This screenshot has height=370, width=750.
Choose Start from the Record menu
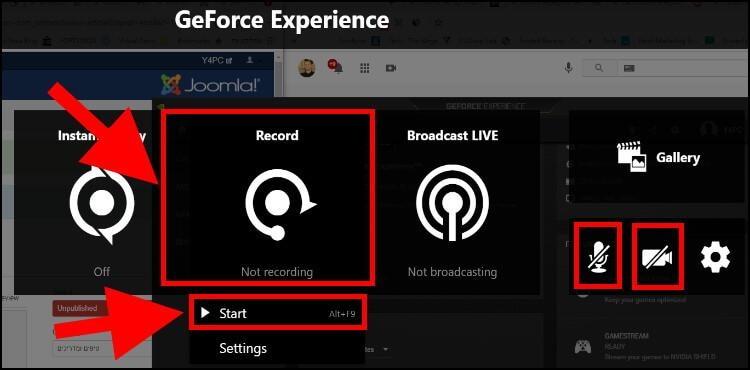click(x=278, y=313)
